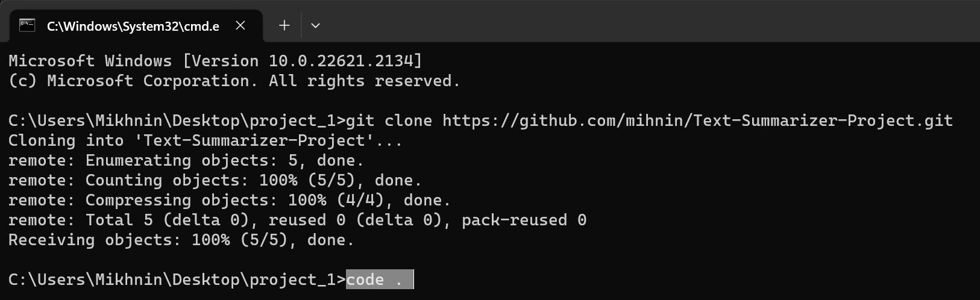Click the text cursor after "code ."
Screen dimensions: 980x300
[x=413, y=280]
